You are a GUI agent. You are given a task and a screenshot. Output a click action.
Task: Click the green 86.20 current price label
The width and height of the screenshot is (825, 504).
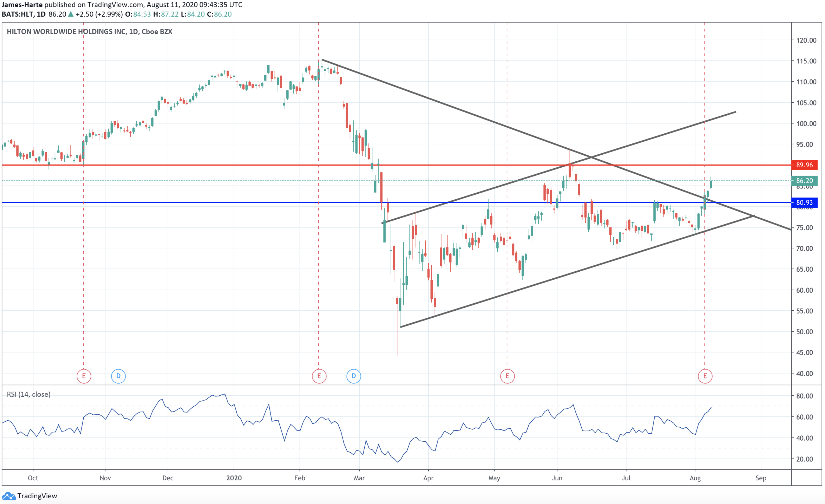[804, 180]
